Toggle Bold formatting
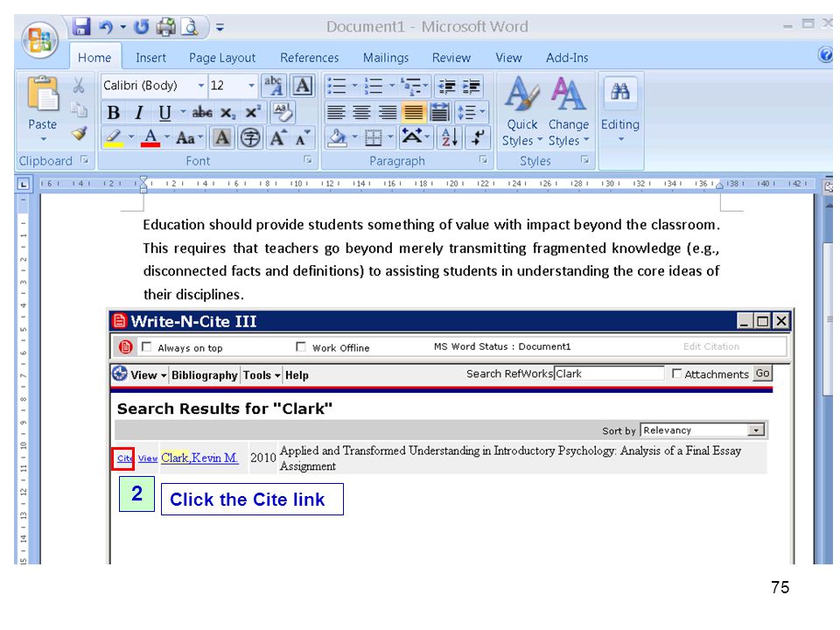The height and width of the screenshot is (630, 840). [x=113, y=113]
